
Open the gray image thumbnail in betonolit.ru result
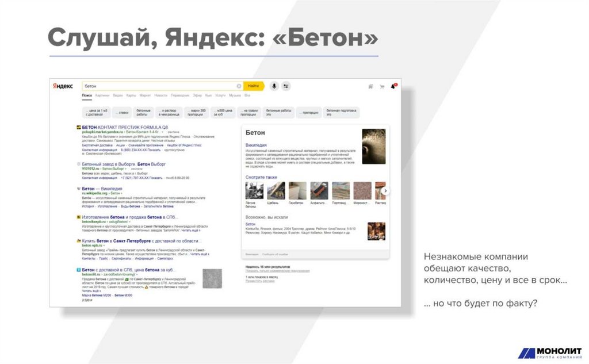click(212, 279)
